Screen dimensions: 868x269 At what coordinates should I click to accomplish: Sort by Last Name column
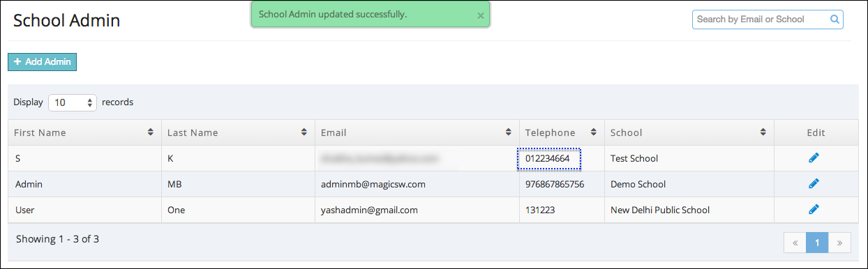tap(304, 132)
